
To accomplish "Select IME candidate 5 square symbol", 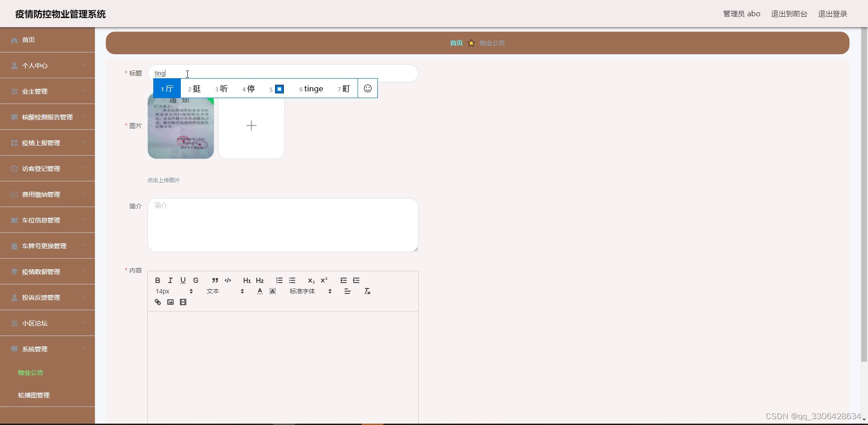I will [277, 89].
